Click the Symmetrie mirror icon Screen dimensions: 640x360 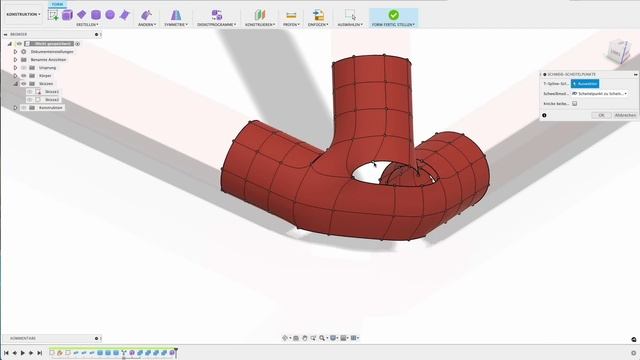(176, 15)
